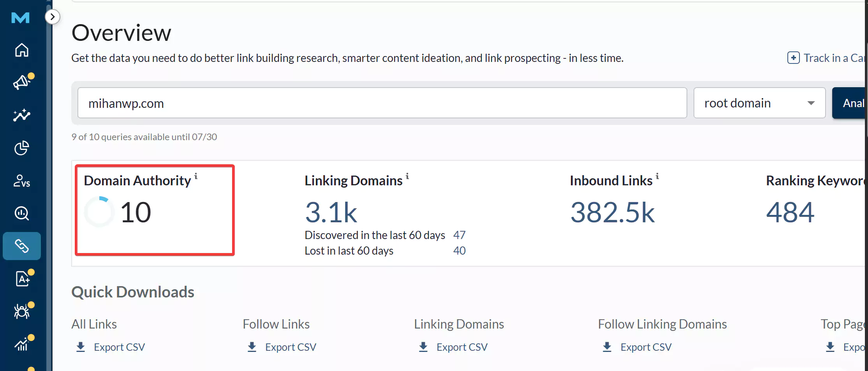Click the Inbound Links info icon

pyautogui.click(x=657, y=176)
